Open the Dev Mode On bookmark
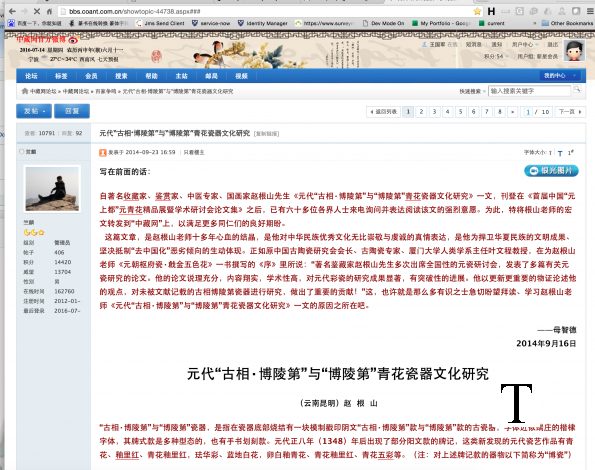 [x=383, y=24]
